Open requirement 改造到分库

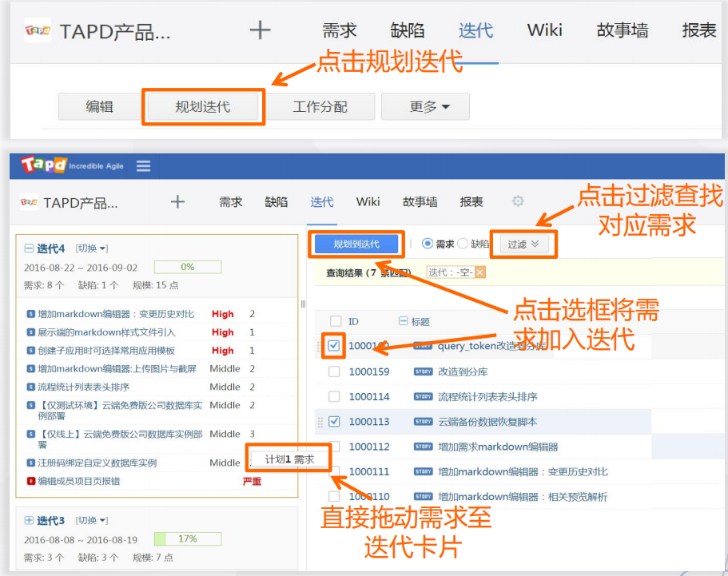463,371
